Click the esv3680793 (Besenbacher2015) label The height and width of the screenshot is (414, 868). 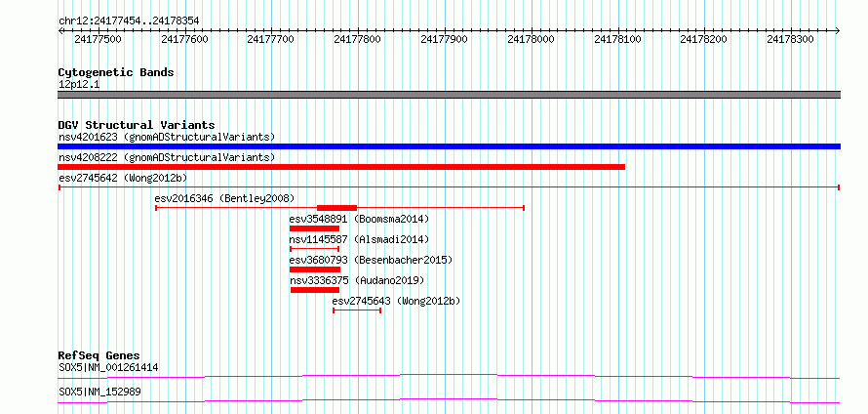click(371, 260)
